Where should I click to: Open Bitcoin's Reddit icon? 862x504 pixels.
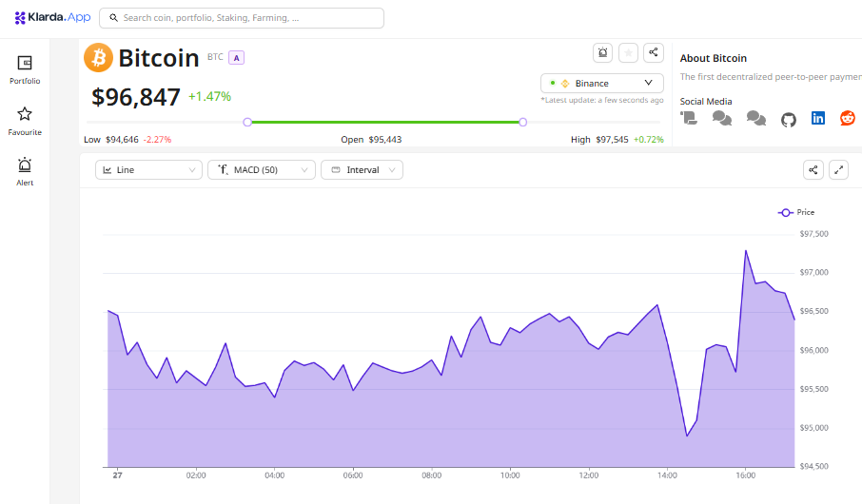click(848, 118)
